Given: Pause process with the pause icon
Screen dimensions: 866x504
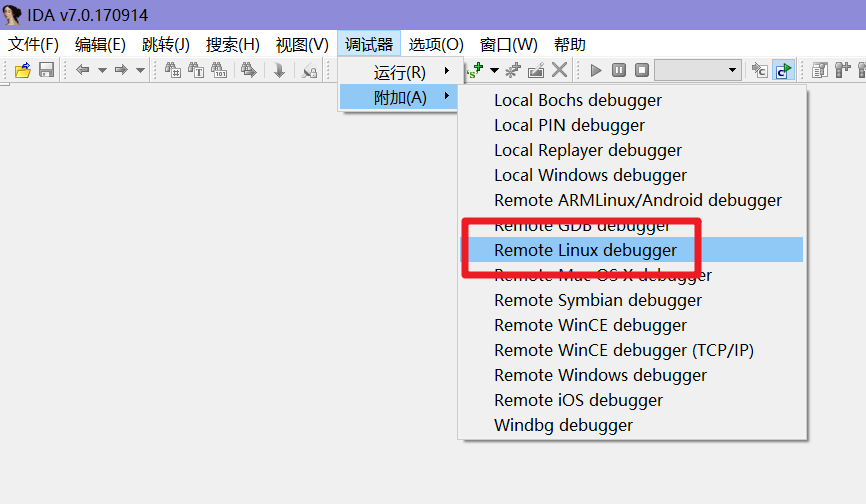Looking at the screenshot, I should [619, 70].
